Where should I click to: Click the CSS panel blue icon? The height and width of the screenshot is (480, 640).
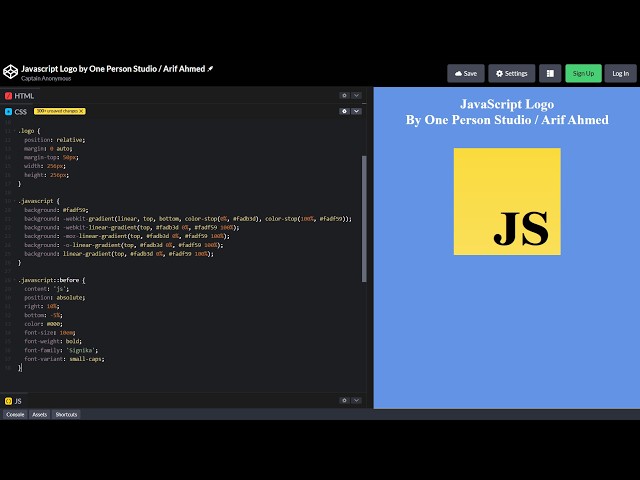click(x=8, y=111)
